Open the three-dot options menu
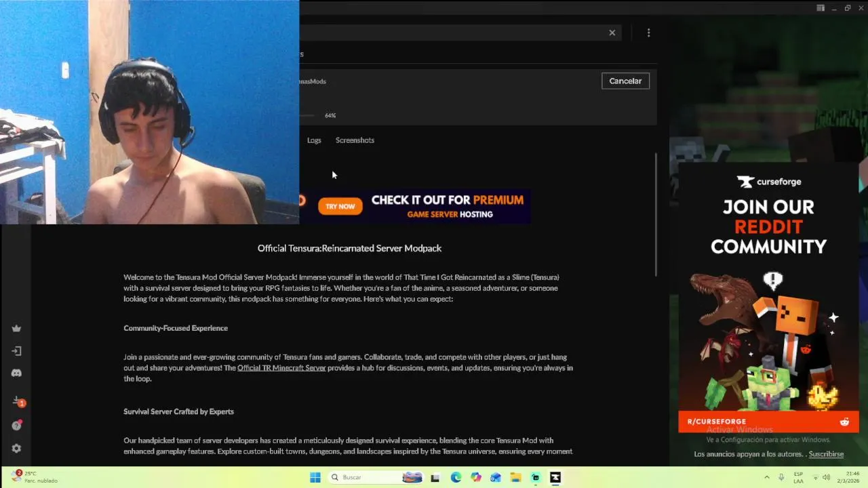This screenshot has height=488, width=868. (x=649, y=33)
